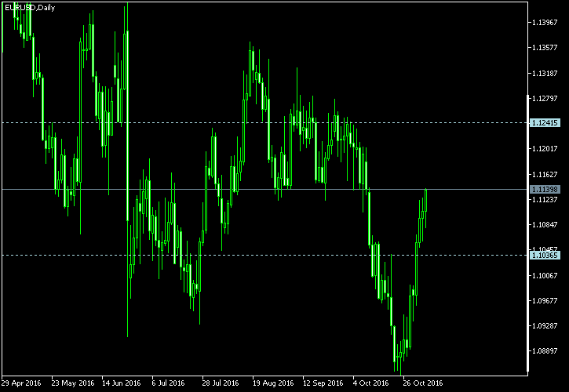Select the 1.12415 price tag
The image size is (569, 392).
click(x=545, y=123)
